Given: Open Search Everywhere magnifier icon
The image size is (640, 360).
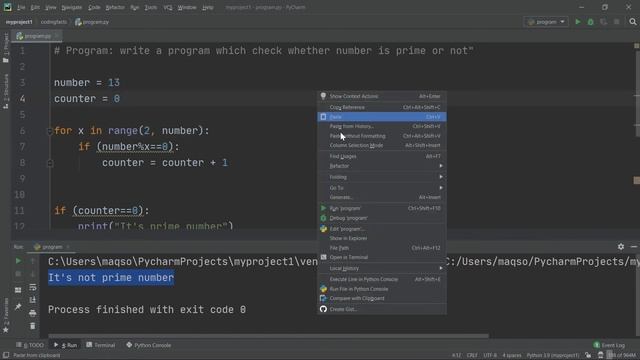Looking at the screenshot, I should click(633, 22).
